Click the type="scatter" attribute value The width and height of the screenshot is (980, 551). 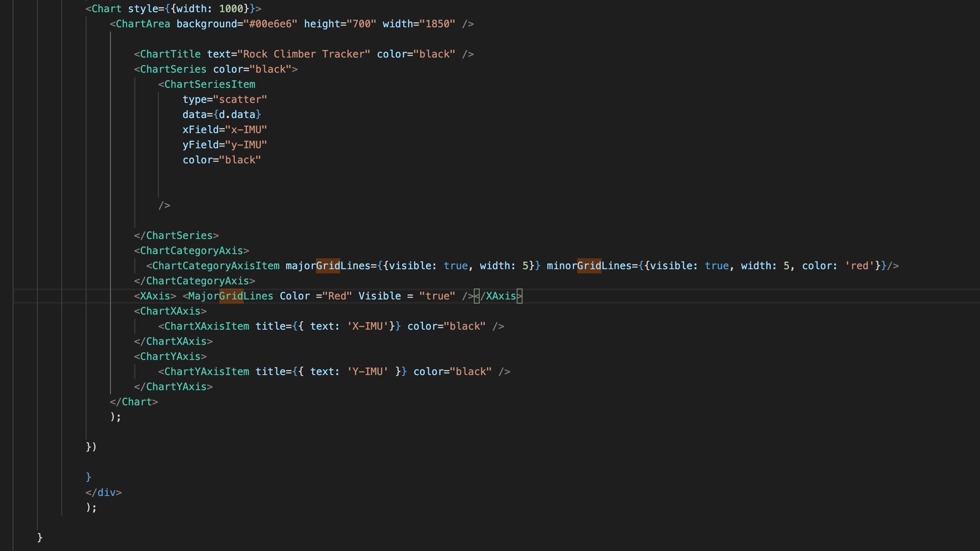pos(240,100)
